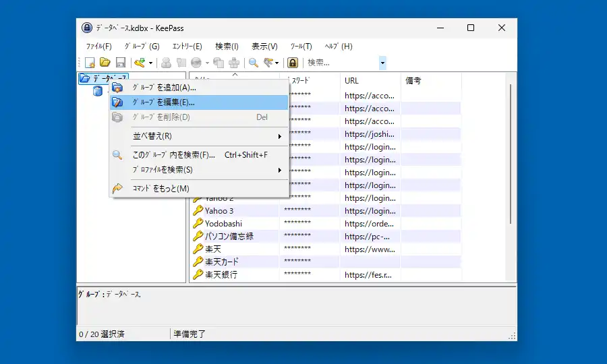Click the https://joshi... URL cell
The image size is (607, 364).
tap(370, 134)
